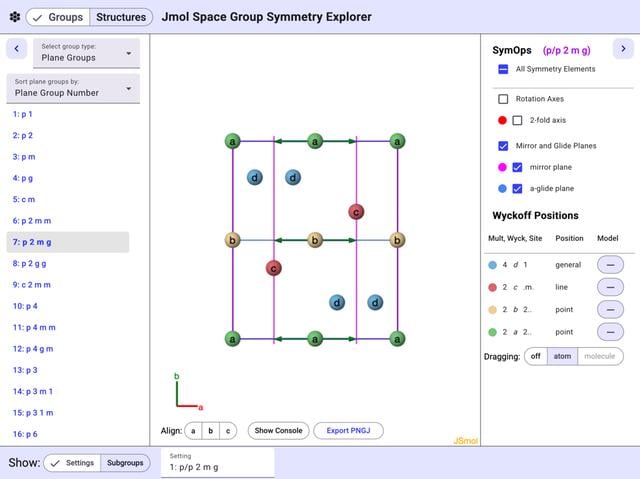Set Dragging to off

(x=536, y=356)
